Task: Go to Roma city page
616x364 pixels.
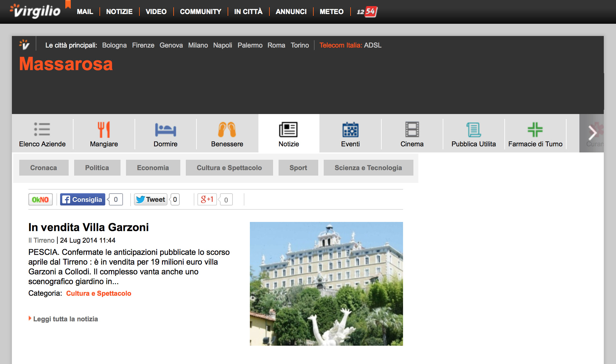Action: (276, 45)
